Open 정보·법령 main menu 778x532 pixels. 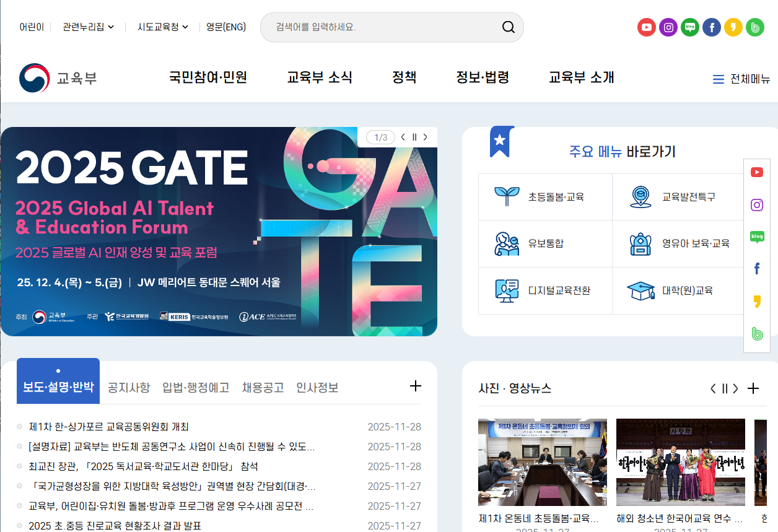(x=483, y=77)
